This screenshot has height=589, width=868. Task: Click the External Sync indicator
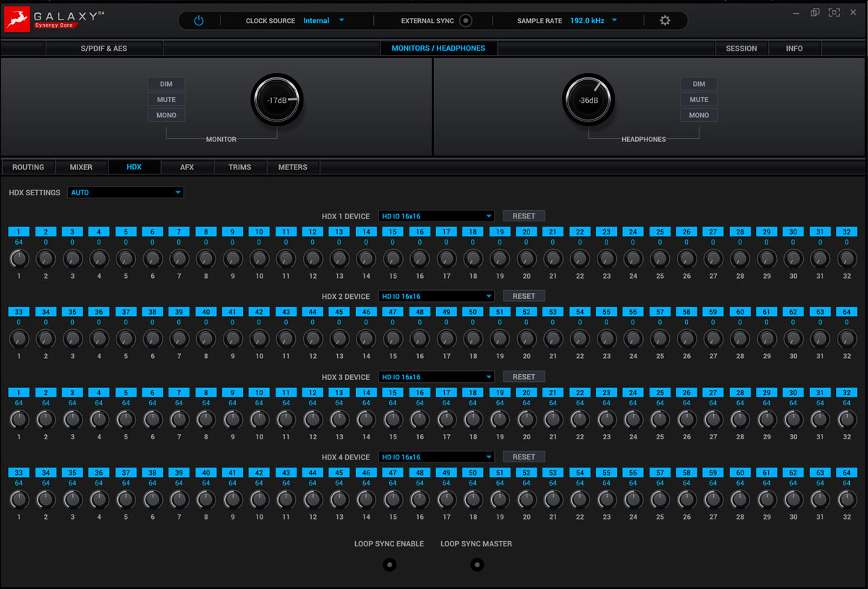(x=466, y=21)
